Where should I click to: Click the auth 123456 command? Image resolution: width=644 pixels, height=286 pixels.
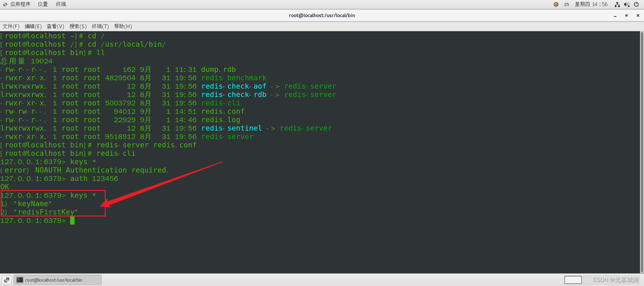point(94,179)
